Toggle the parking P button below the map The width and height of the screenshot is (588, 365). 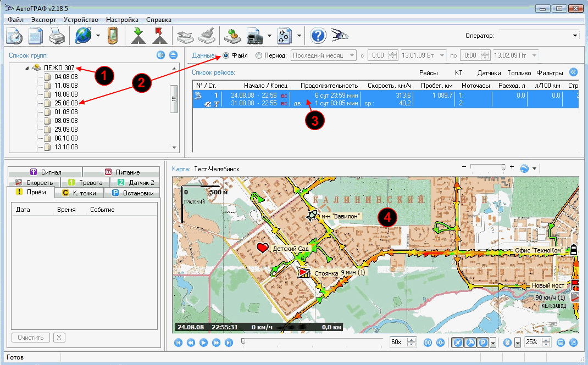coord(482,342)
